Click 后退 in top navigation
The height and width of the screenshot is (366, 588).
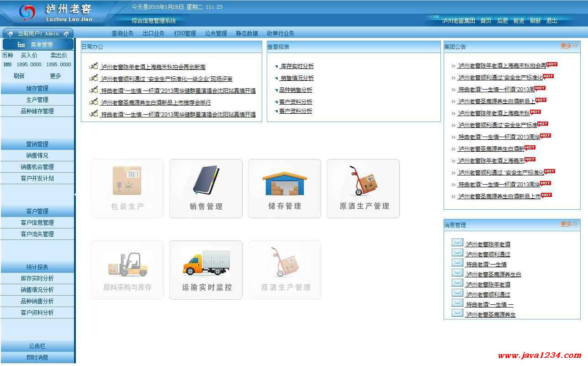point(502,21)
